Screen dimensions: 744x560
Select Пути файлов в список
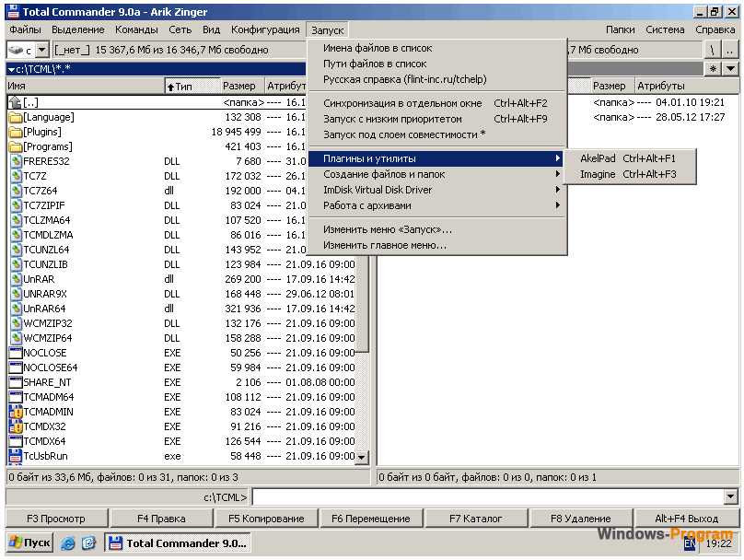(x=436, y=64)
